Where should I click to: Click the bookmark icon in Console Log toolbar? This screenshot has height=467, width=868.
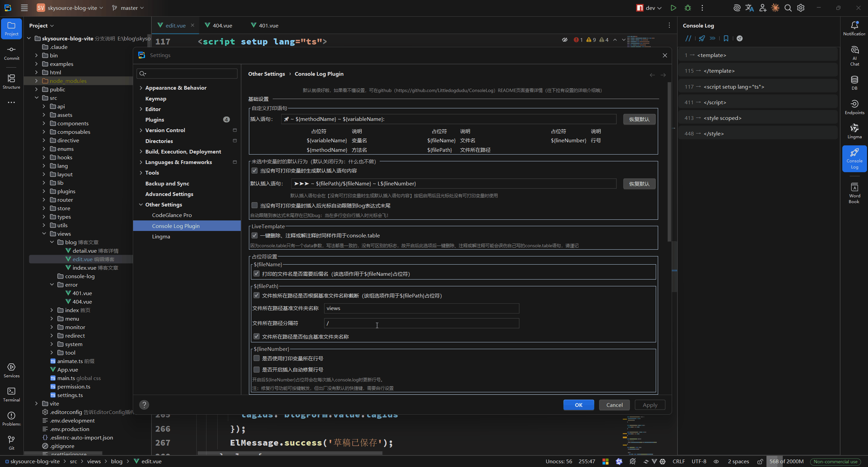(x=726, y=38)
